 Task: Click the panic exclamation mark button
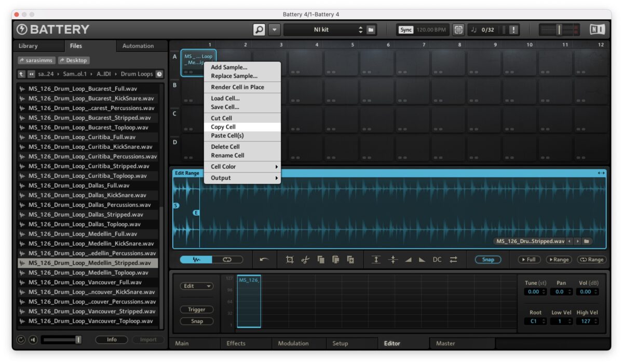(x=513, y=30)
